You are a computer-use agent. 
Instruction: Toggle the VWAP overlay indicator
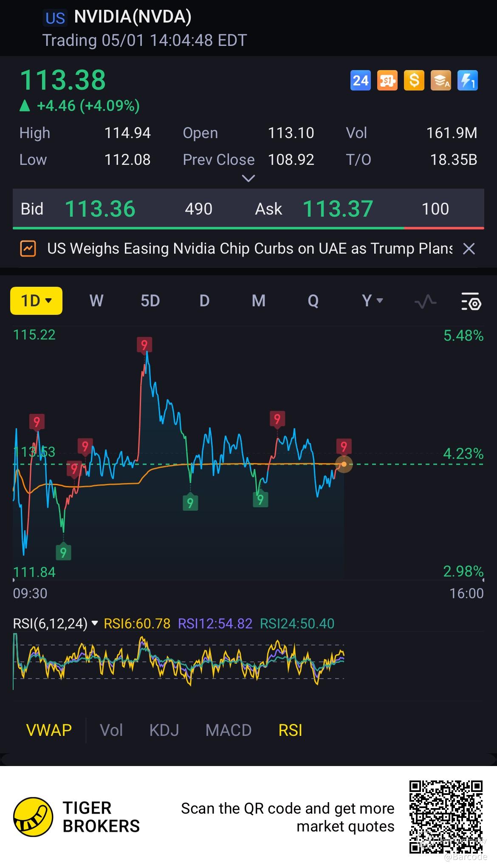[49, 730]
